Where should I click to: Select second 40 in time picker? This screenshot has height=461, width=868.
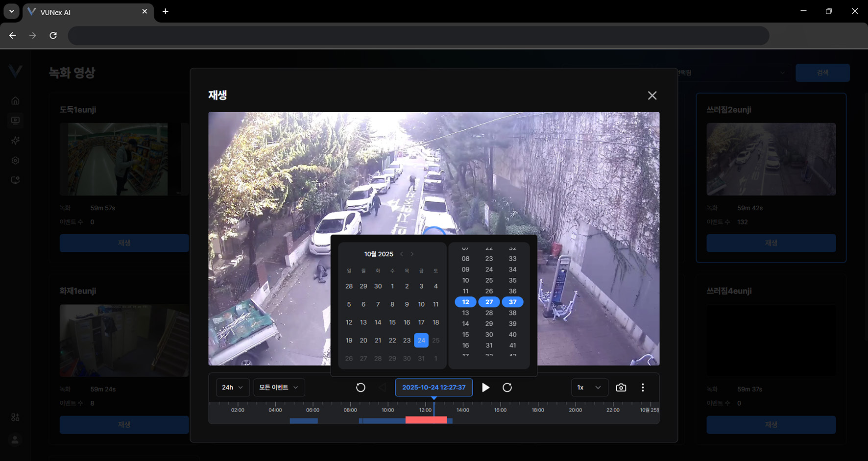point(512,335)
